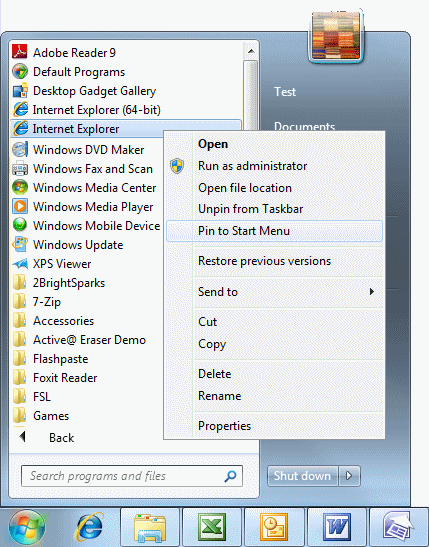The height and width of the screenshot is (547, 429).
Task: Expand the Flashpaste folder
Action: coord(50,359)
